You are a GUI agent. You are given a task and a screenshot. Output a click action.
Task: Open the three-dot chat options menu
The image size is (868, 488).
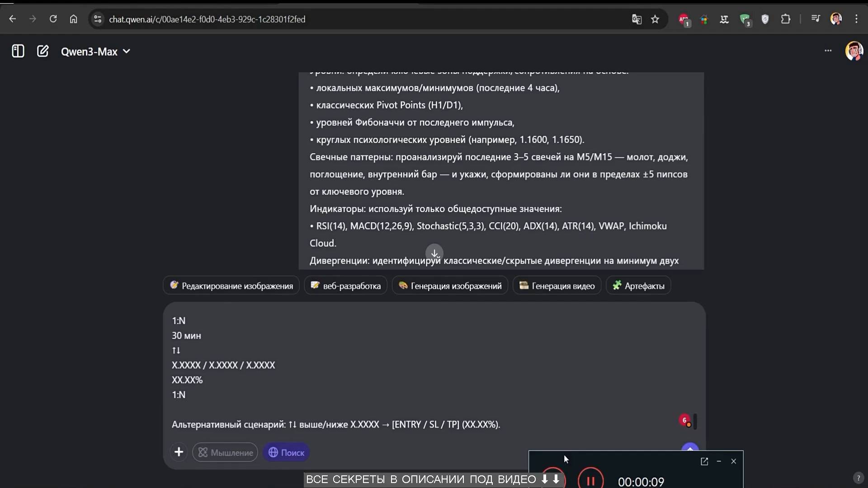(x=828, y=51)
